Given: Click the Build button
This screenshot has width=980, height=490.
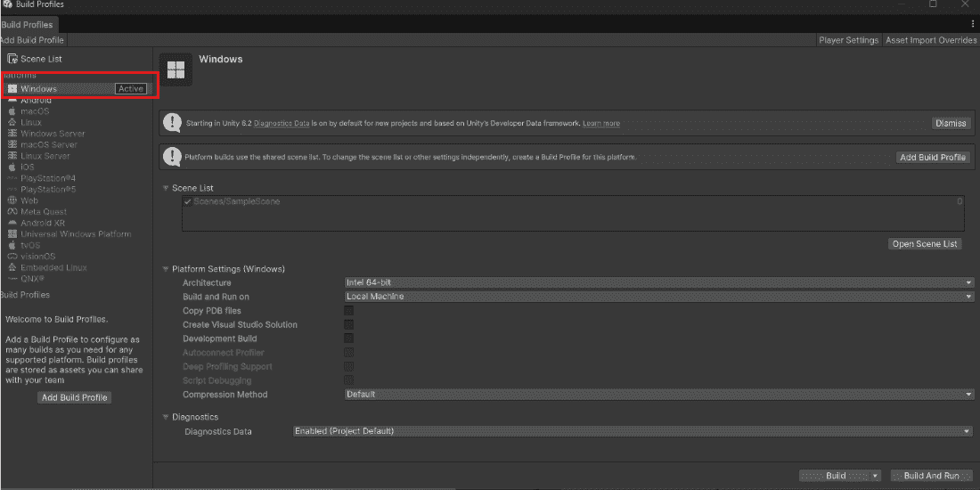Looking at the screenshot, I should (835, 476).
